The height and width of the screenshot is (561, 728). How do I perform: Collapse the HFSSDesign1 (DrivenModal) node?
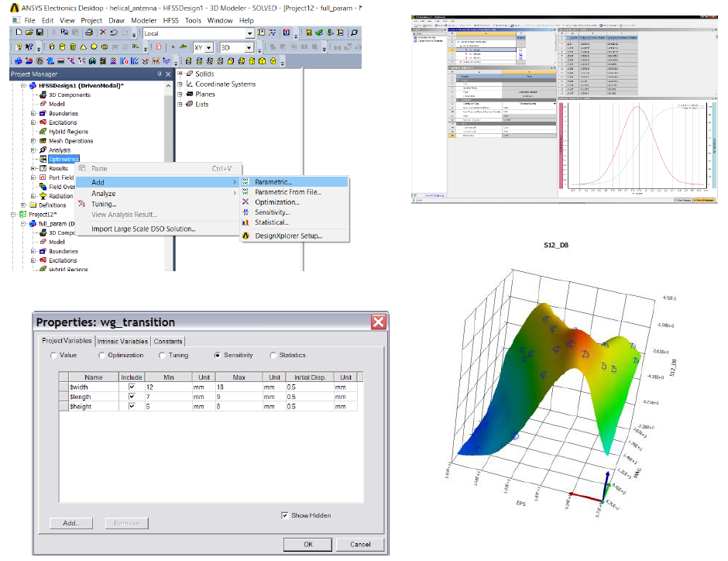click(23, 85)
